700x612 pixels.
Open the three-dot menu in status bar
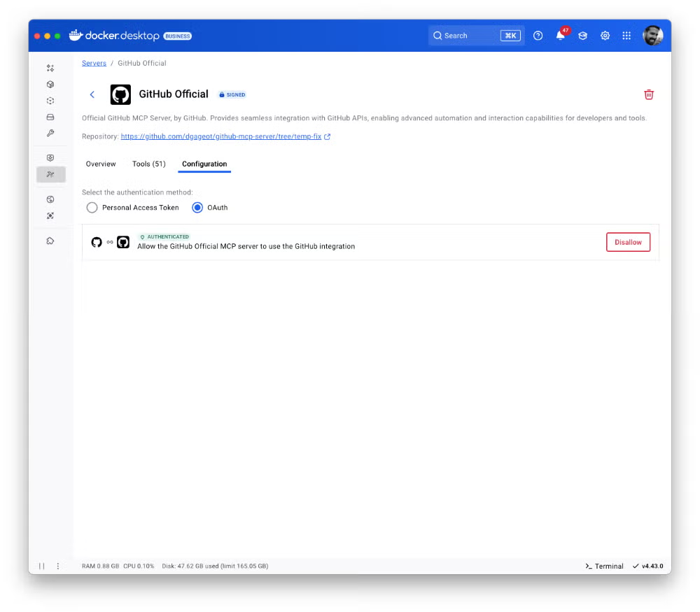point(57,566)
